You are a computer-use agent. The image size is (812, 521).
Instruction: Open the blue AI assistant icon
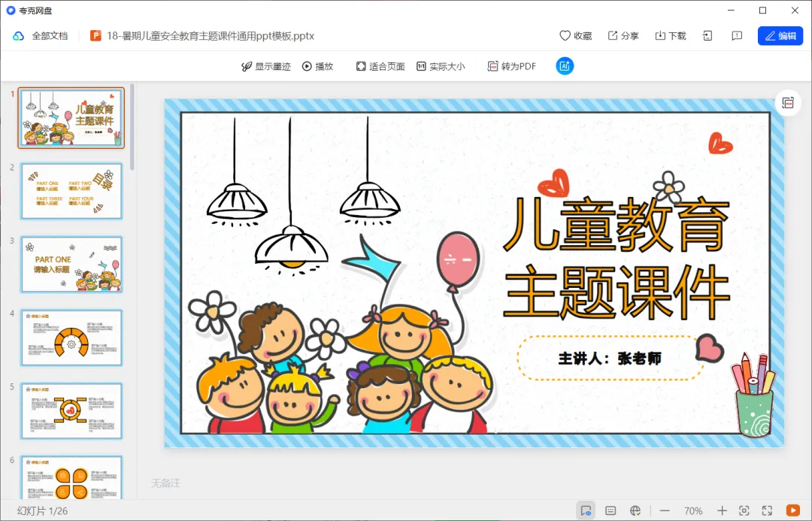click(x=565, y=65)
